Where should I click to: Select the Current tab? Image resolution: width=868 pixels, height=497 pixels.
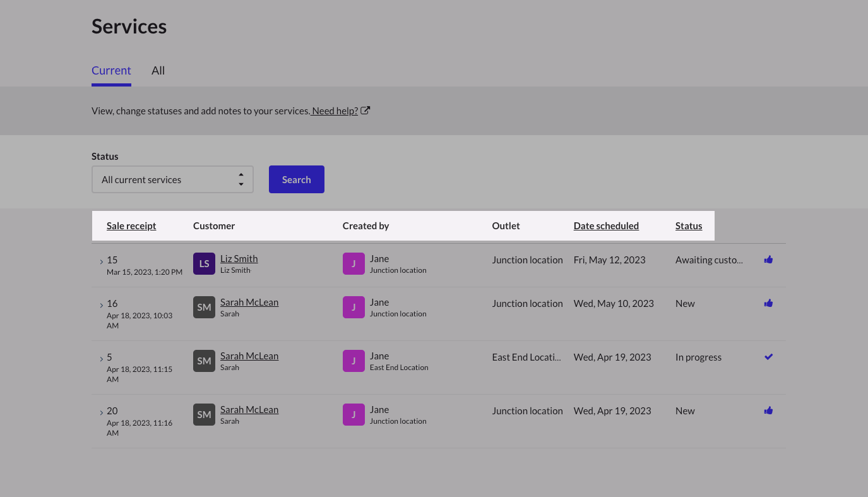(x=111, y=71)
